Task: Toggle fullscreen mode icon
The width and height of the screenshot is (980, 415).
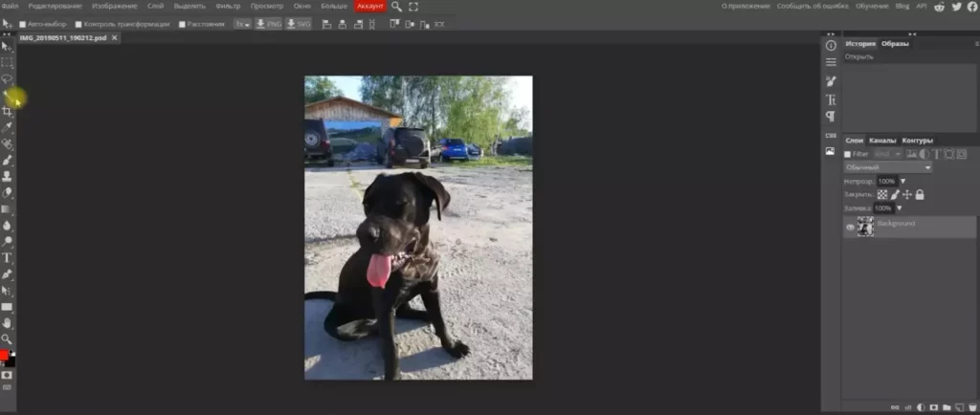Action: pos(413,7)
